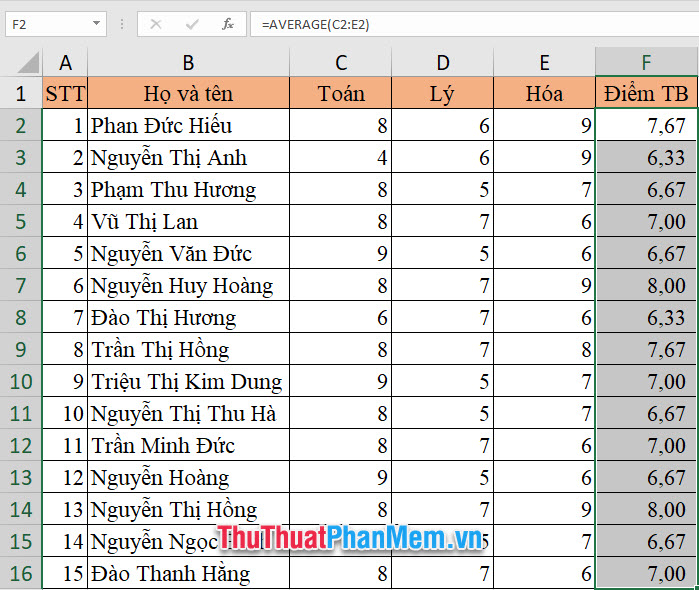Select row 14 header
The image size is (699, 590).
pyautogui.click(x=21, y=509)
